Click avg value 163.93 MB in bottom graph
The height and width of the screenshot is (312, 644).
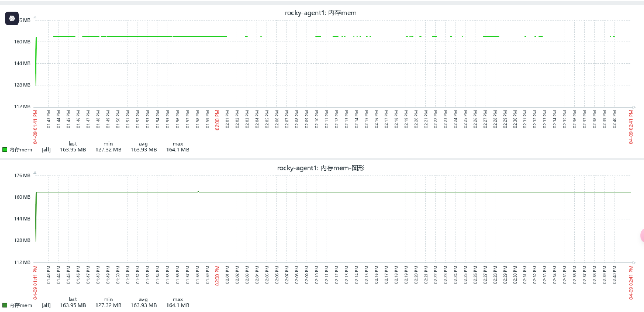coord(144,305)
